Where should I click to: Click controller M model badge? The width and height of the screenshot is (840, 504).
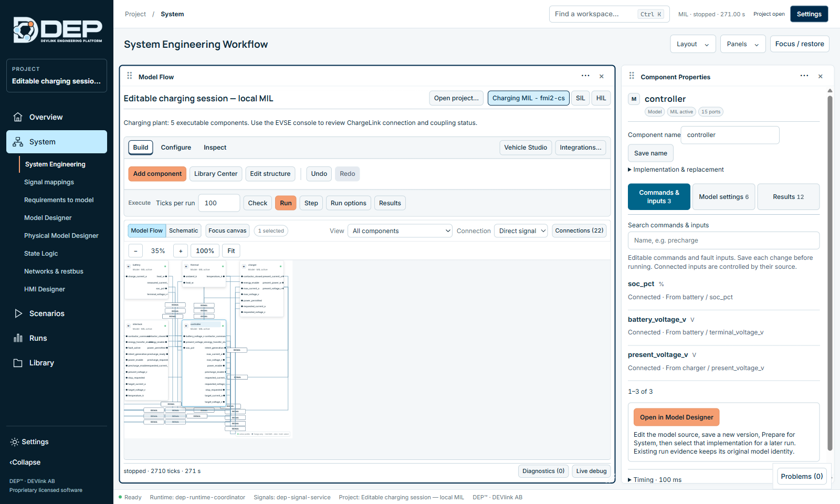[634, 99]
